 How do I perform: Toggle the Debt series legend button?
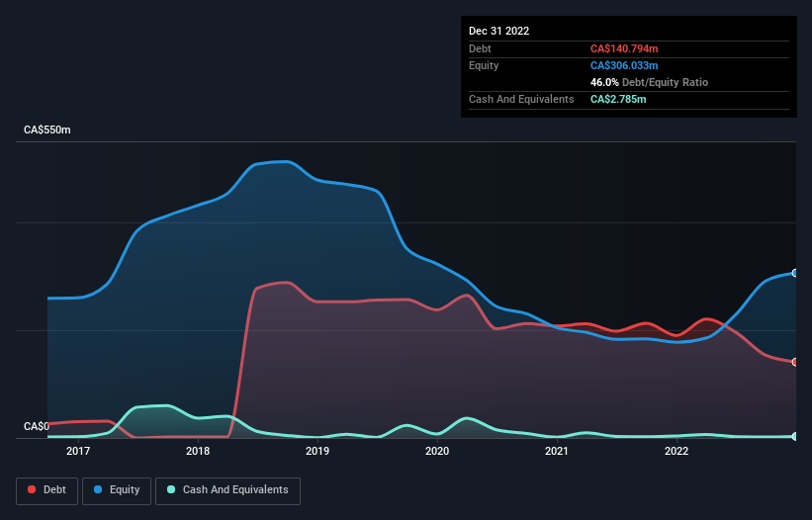(47, 490)
